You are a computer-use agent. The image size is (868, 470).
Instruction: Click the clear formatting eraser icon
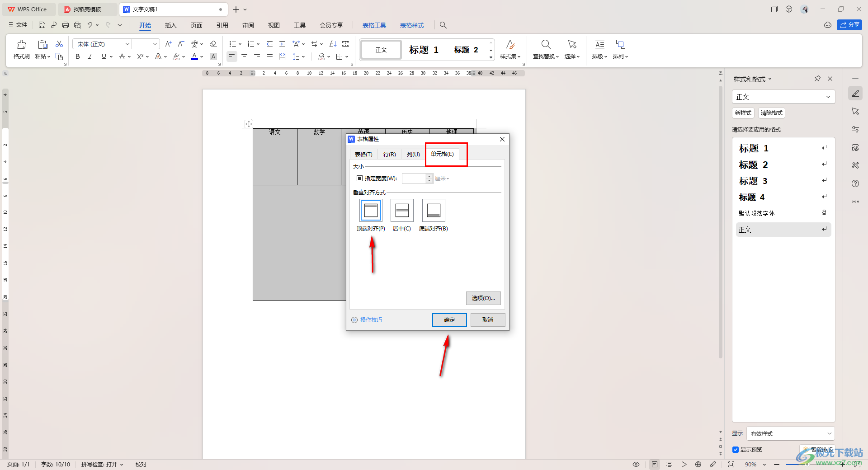pos(213,44)
